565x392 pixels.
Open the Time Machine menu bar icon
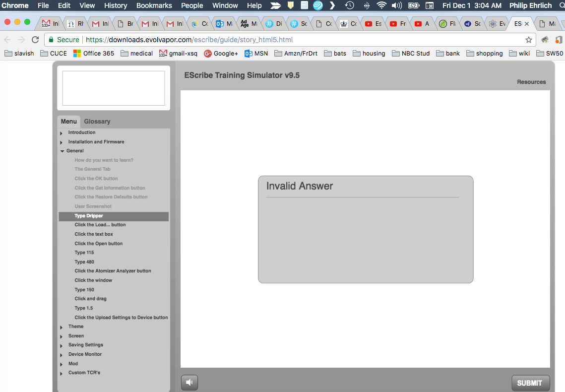pyautogui.click(x=350, y=5)
